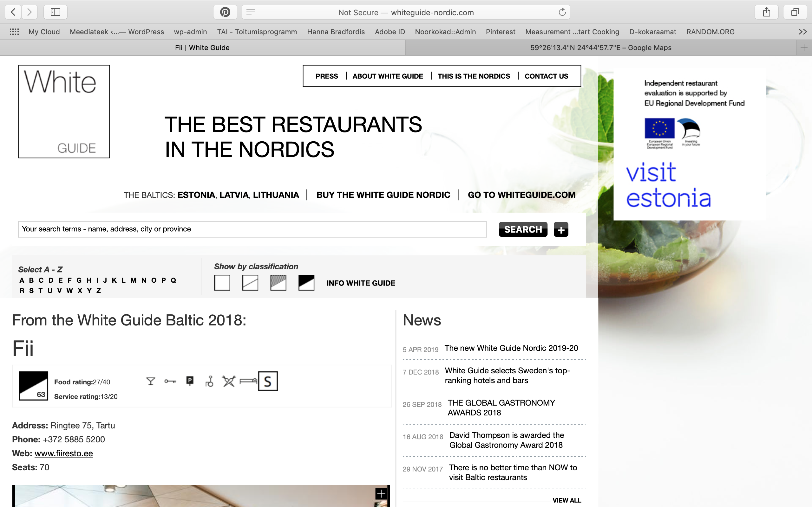
Task: Toggle the Safari sidebar button
Action: 56,12
